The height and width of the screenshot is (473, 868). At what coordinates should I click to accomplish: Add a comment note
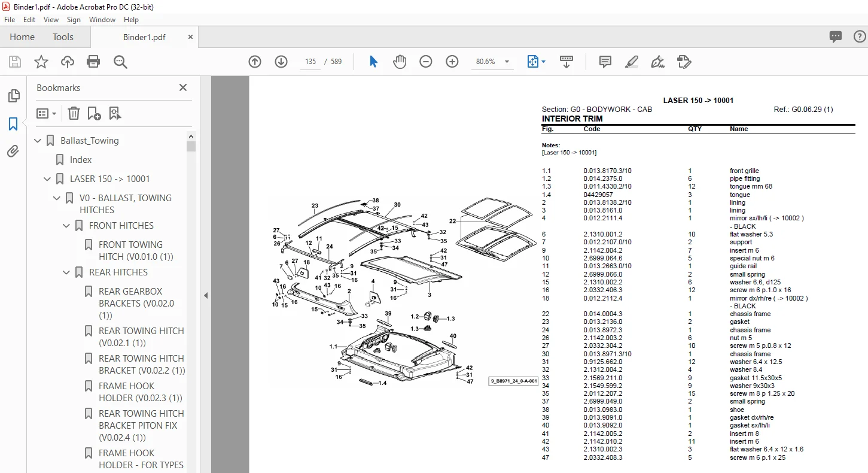(x=605, y=62)
